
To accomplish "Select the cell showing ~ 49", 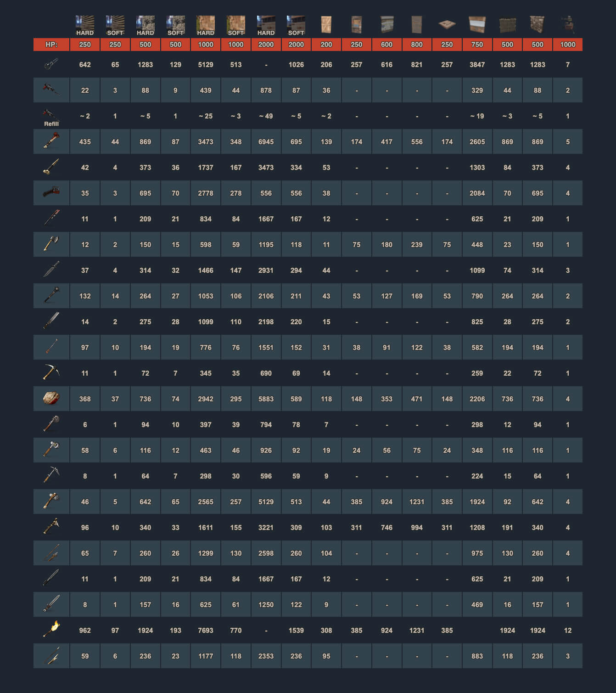I will click(266, 116).
